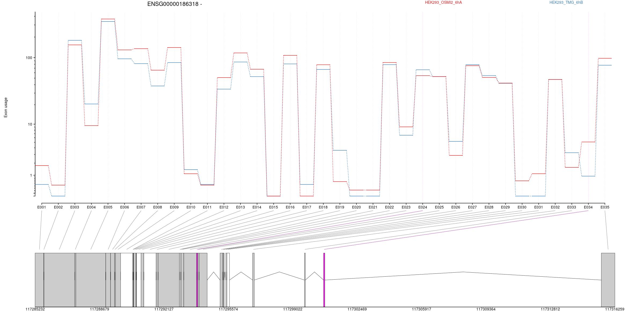
Task: Click exon label E019
Action: (340, 207)
